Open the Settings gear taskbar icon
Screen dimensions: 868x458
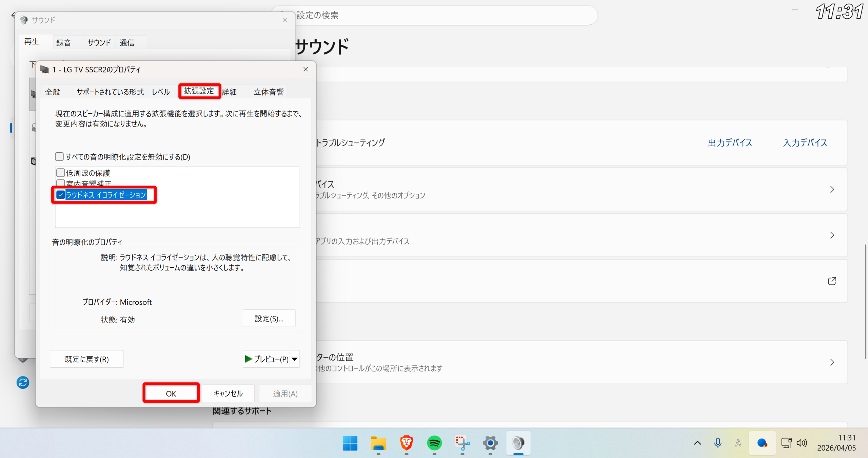490,443
